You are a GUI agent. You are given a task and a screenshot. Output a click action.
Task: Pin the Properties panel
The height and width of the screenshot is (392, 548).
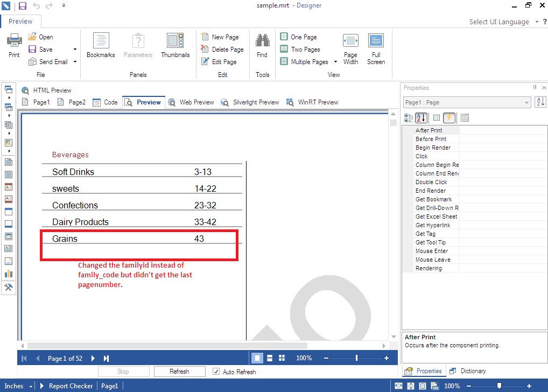535,87
